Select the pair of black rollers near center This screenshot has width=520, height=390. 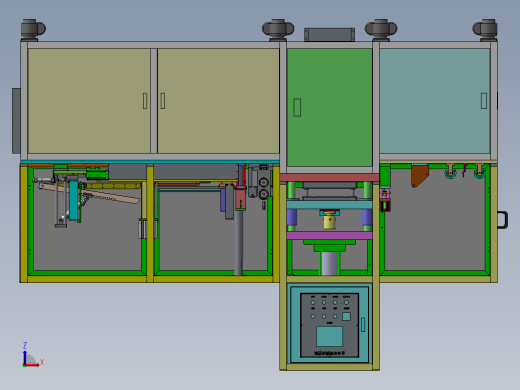pos(264,188)
